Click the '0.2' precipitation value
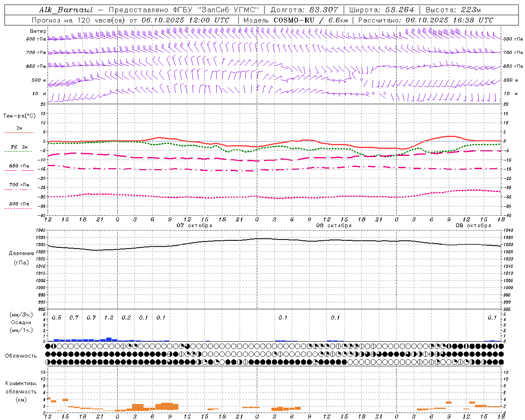The width and height of the screenshot is (525, 420). 126,318
